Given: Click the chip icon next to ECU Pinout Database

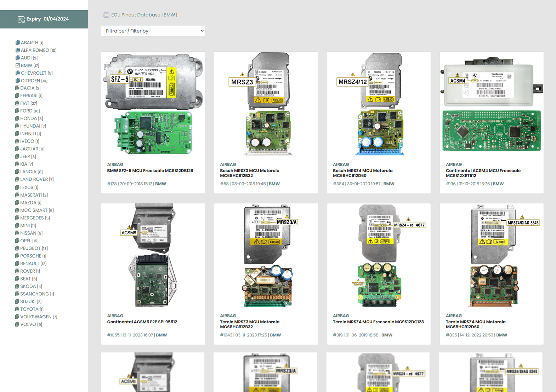Looking at the screenshot, I should point(106,15).
